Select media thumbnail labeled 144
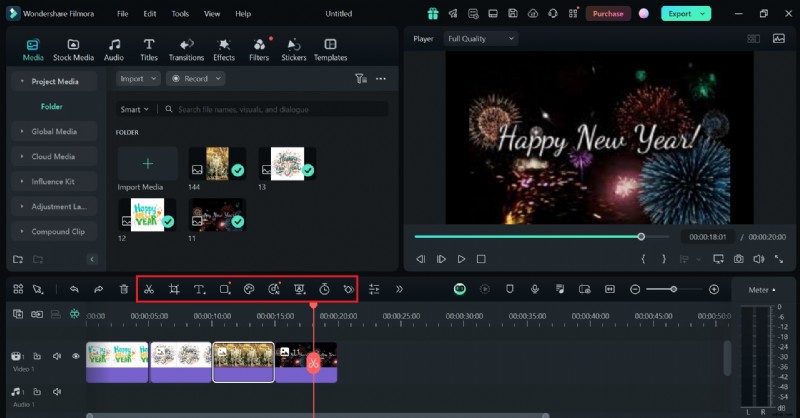Viewport: 800px width, 418px height. pos(217,164)
